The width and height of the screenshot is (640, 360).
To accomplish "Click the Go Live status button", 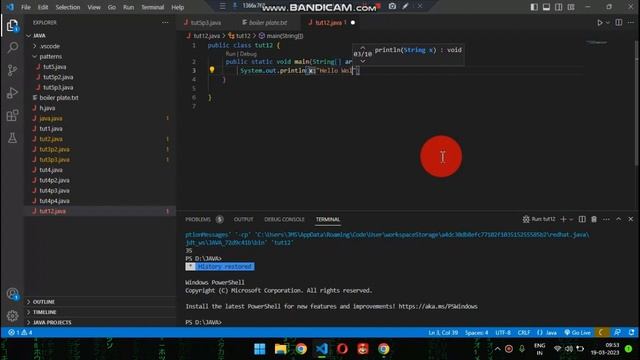I will pyautogui.click(x=577, y=333).
